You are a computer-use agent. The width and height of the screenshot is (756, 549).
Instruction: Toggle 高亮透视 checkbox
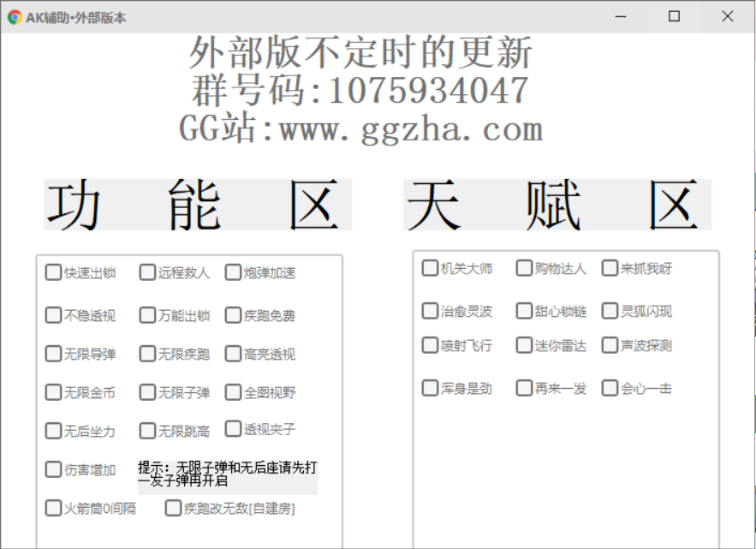click(x=233, y=354)
